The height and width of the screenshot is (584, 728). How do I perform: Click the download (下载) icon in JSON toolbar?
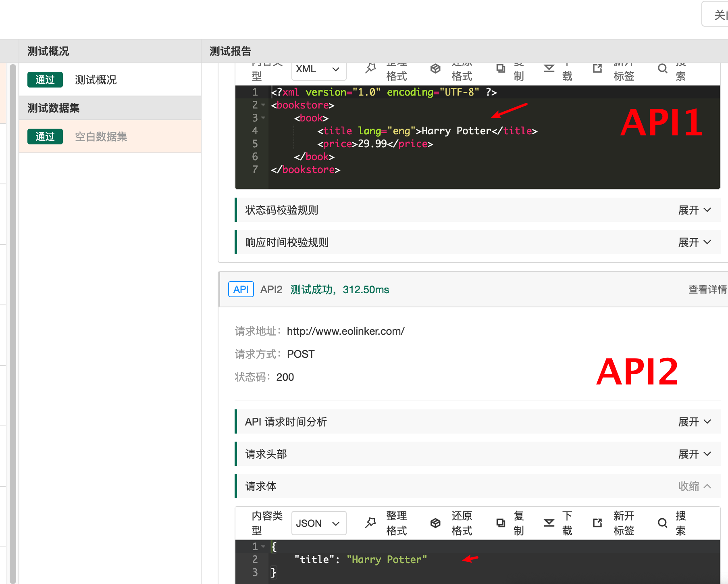coord(549,523)
